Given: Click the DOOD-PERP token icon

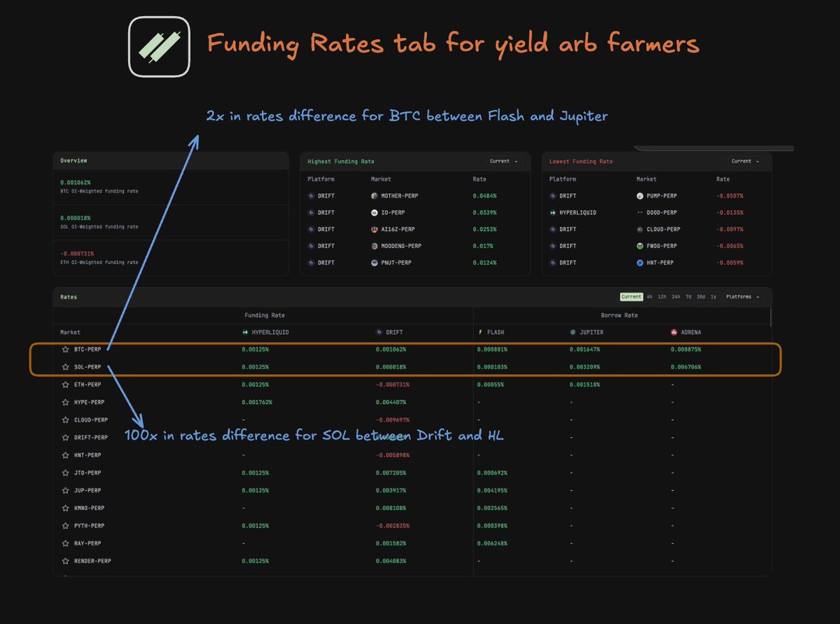Looking at the screenshot, I should pyautogui.click(x=640, y=213).
